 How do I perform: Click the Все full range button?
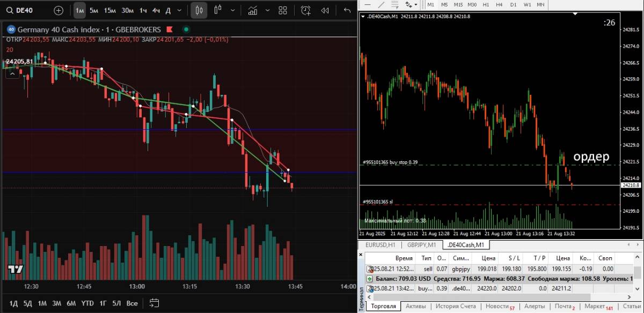click(132, 303)
